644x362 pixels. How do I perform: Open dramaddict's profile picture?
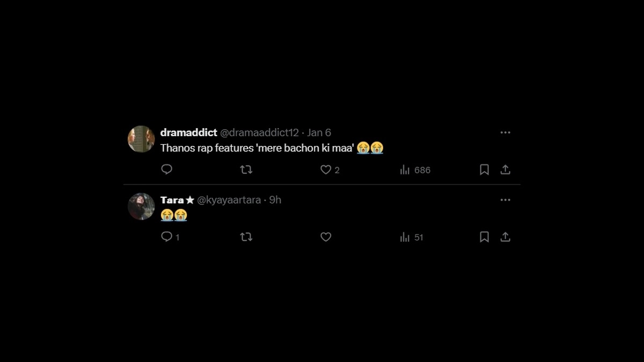pyautogui.click(x=141, y=139)
